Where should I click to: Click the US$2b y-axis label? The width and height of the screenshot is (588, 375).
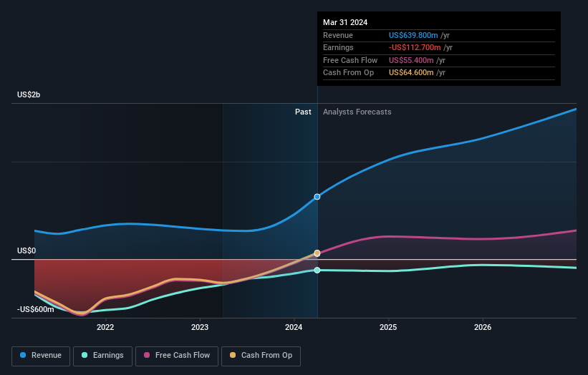click(x=29, y=94)
